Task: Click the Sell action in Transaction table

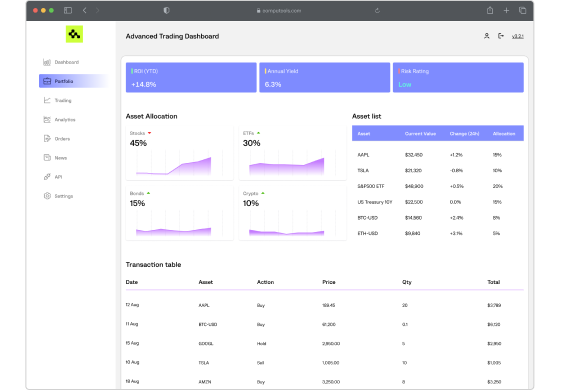Action: [260, 363]
